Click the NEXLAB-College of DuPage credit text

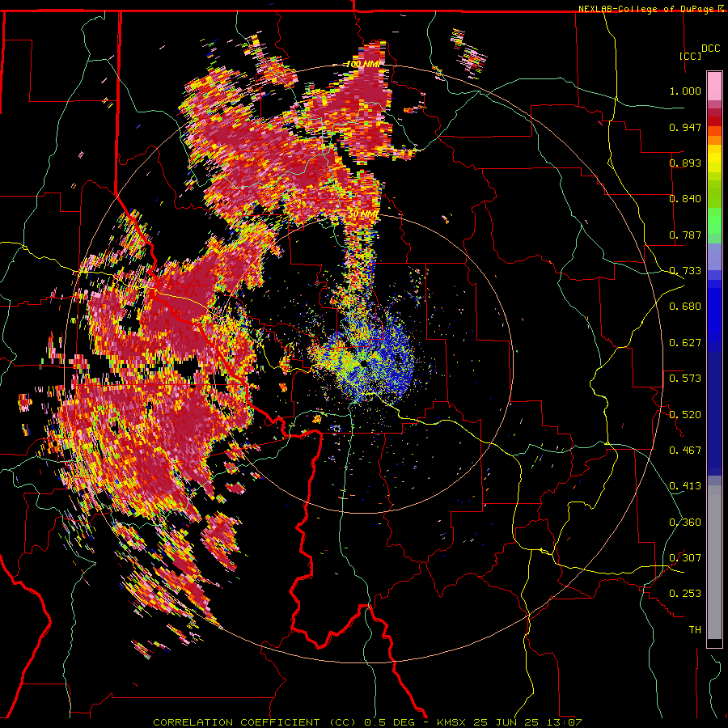[647, 9]
